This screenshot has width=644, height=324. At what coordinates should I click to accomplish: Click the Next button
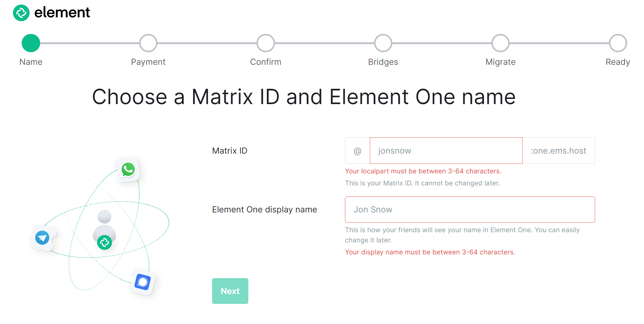tap(230, 291)
